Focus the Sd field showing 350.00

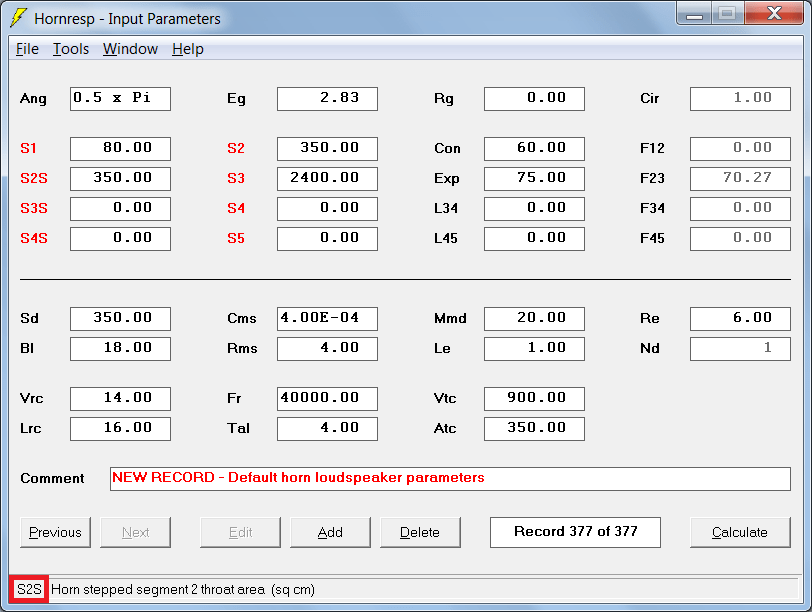click(x=120, y=319)
